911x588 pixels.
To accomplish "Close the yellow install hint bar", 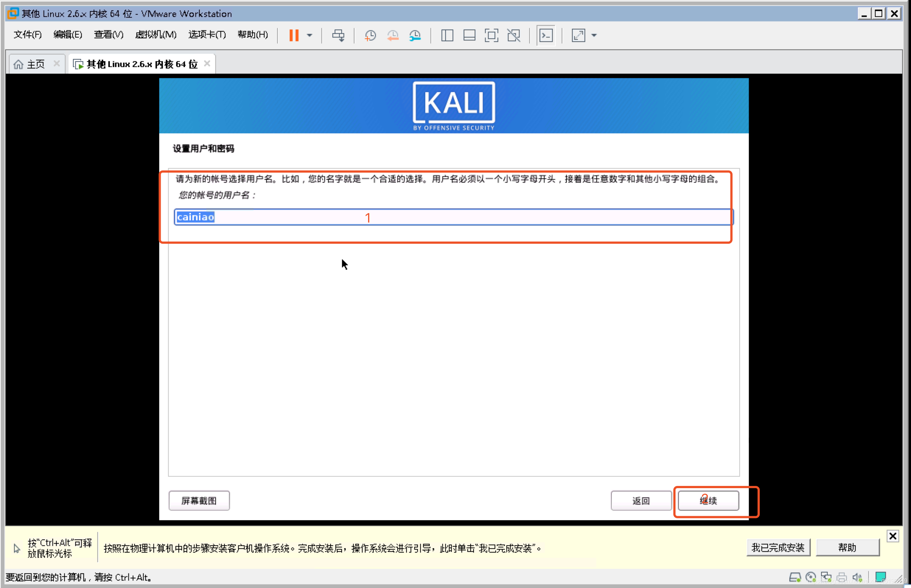I will (893, 536).
